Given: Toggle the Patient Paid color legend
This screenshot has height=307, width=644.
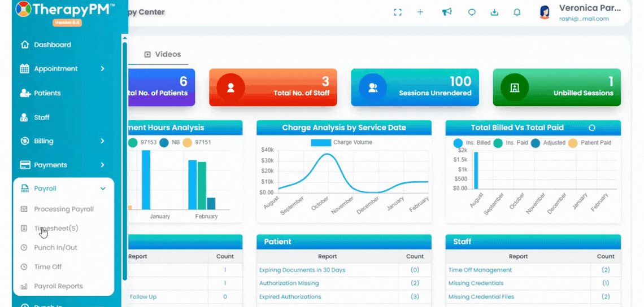Looking at the screenshot, I should 590,143.
